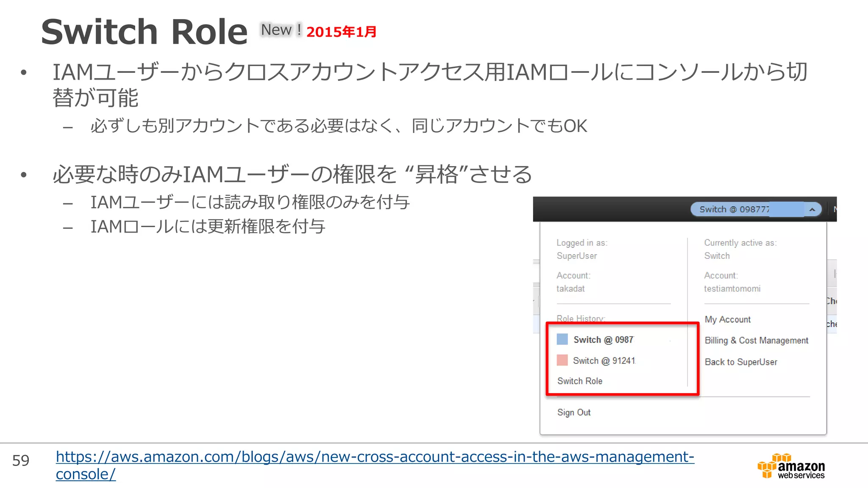The width and height of the screenshot is (868, 488).
Task: Collapse the Switch @ 098777 account dropdown
Action: [x=756, y=209]
